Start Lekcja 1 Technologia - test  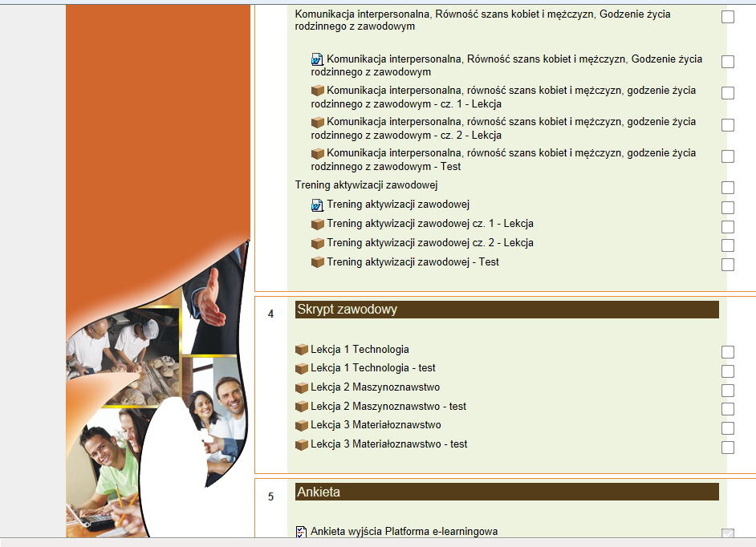tap(372, 368)
